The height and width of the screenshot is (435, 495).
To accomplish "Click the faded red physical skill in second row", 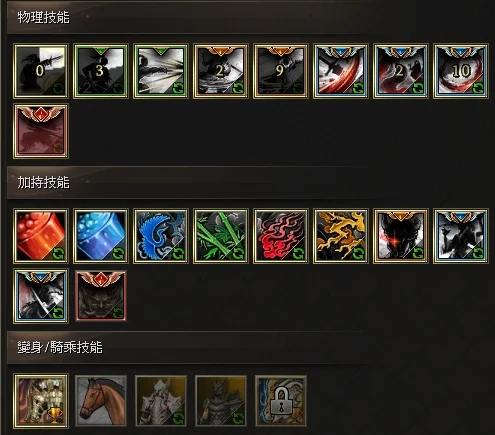I will click(x=41, y=131).
